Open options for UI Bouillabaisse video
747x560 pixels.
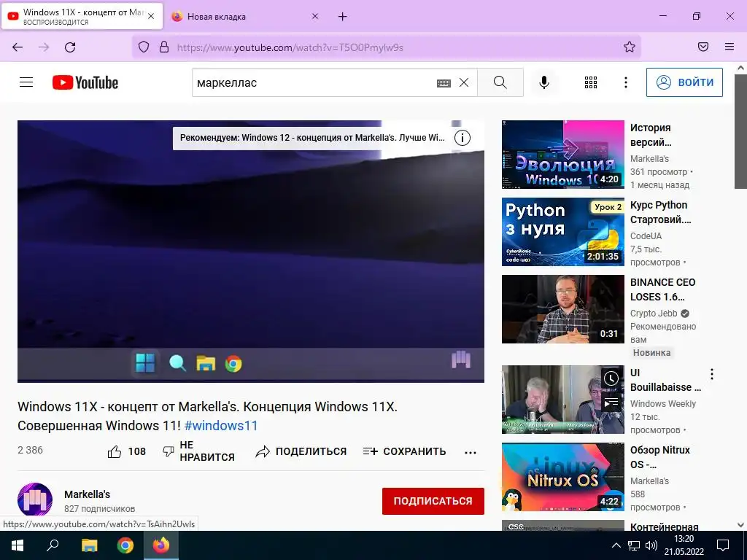pos(712,374)
